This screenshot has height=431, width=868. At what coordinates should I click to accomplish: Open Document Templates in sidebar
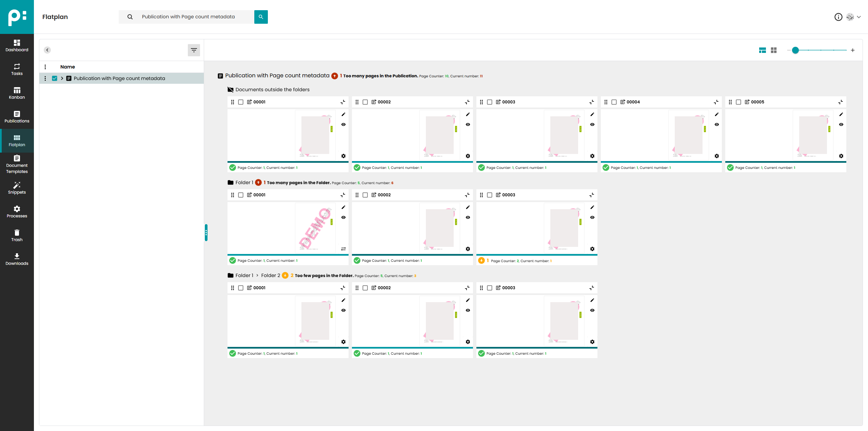point(17,164)
